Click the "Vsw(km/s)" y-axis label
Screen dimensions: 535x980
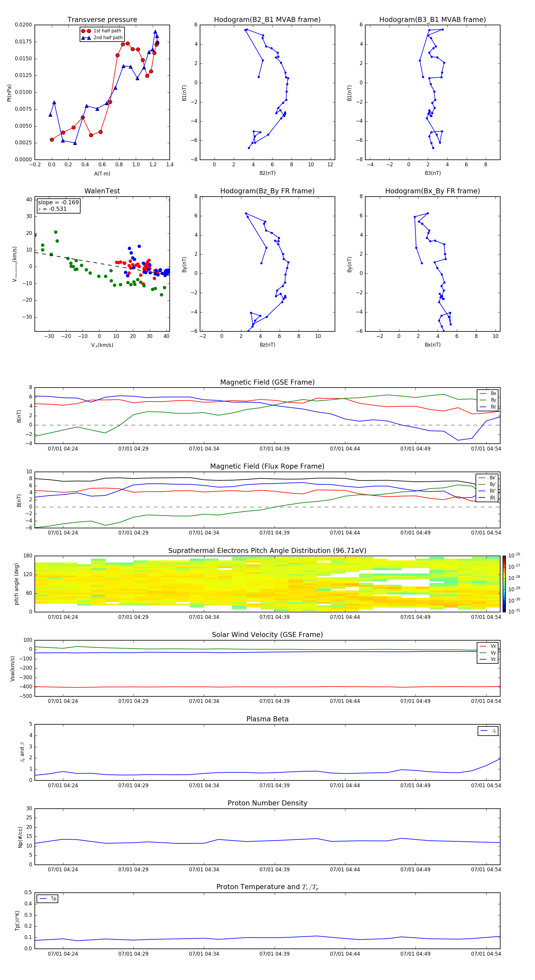pyautogui.click(x=12, y=668)
